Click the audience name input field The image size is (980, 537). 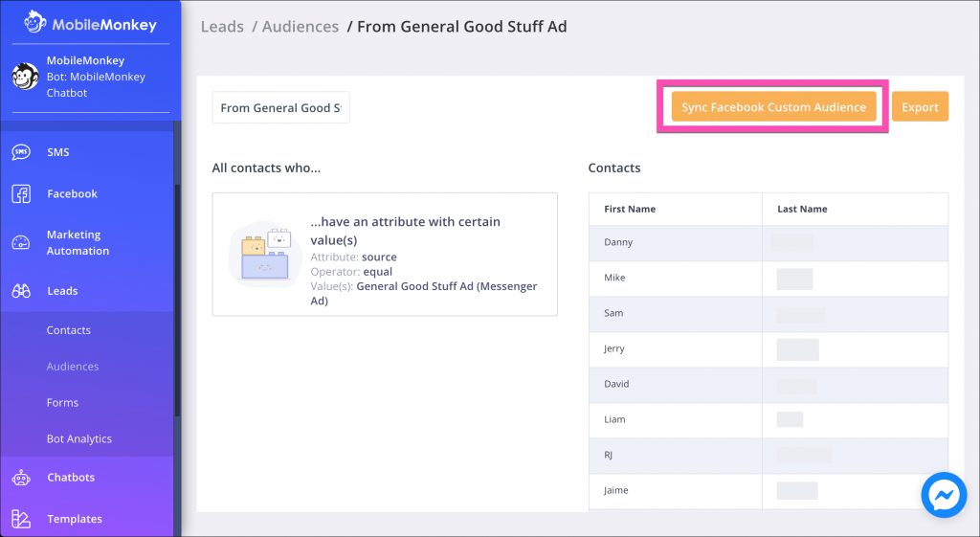click(280, 107)
